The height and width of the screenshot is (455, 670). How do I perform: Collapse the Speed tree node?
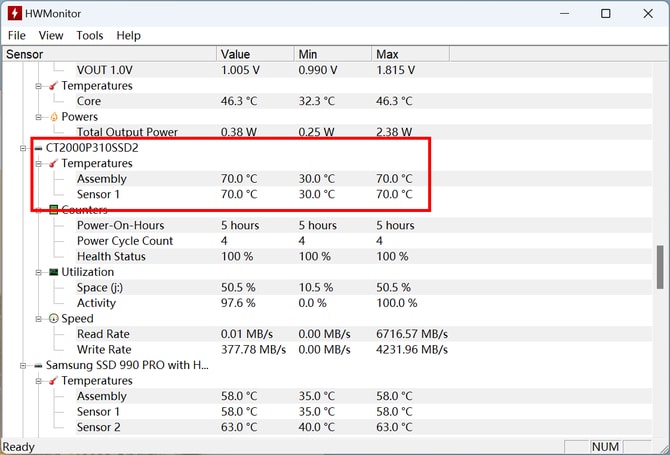click(39, 319)
